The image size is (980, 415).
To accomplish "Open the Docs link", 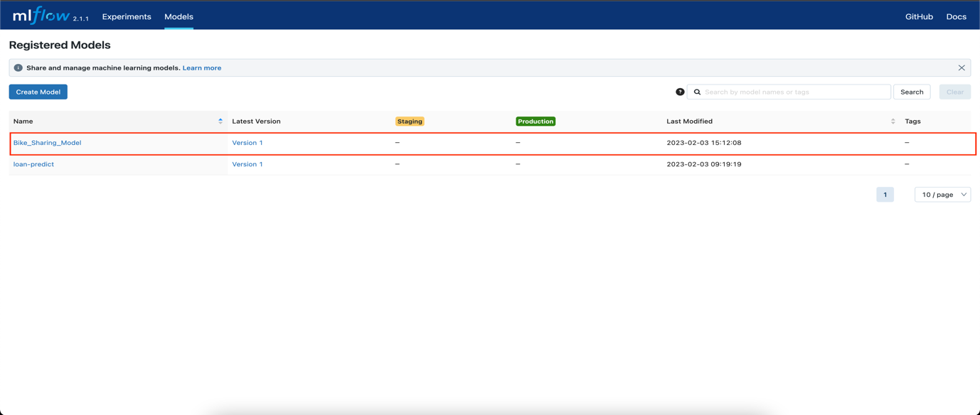I will [x=956, y=16].
